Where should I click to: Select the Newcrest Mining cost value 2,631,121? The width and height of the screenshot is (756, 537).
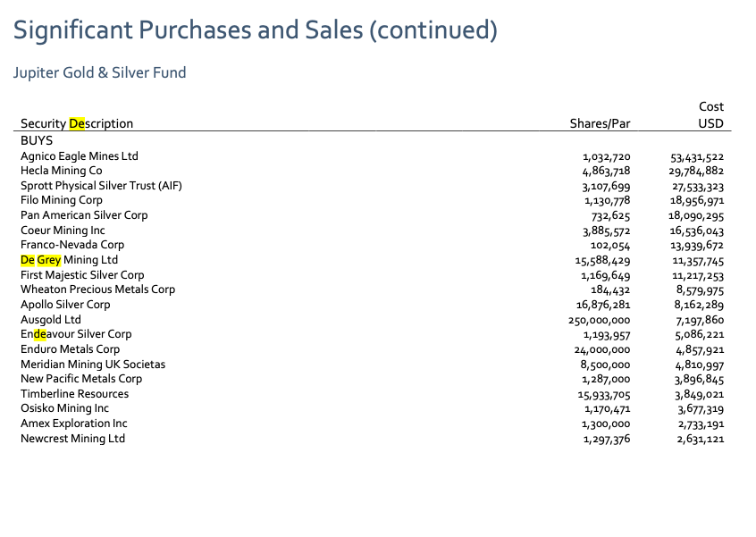click(x=701, y=439)
